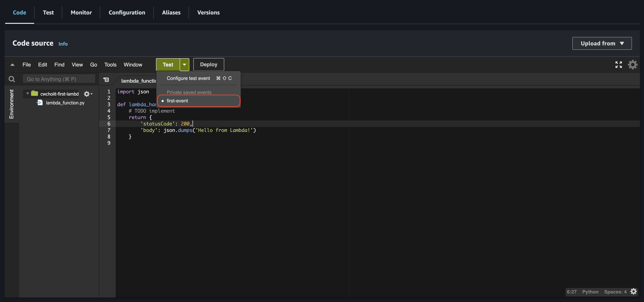Viewport: 644px width, 302px height.
Task: Open the Python language selector in status bar
Action: [590, 292]
